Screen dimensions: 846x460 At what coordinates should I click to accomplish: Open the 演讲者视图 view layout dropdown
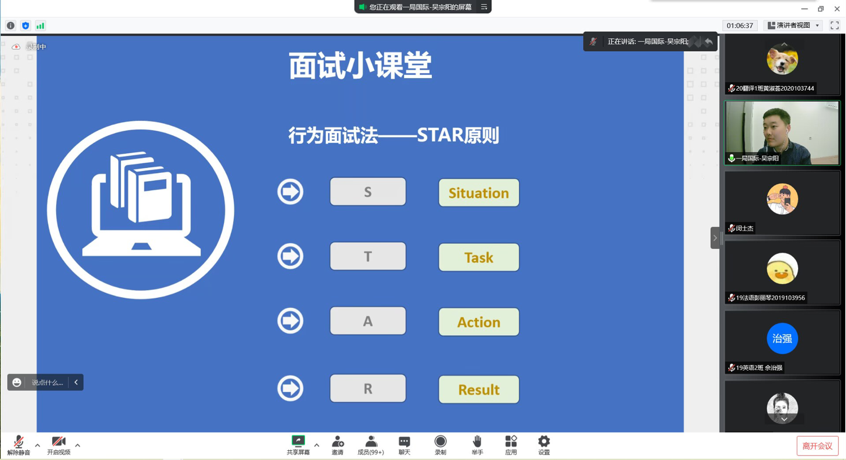pos(794,26)
